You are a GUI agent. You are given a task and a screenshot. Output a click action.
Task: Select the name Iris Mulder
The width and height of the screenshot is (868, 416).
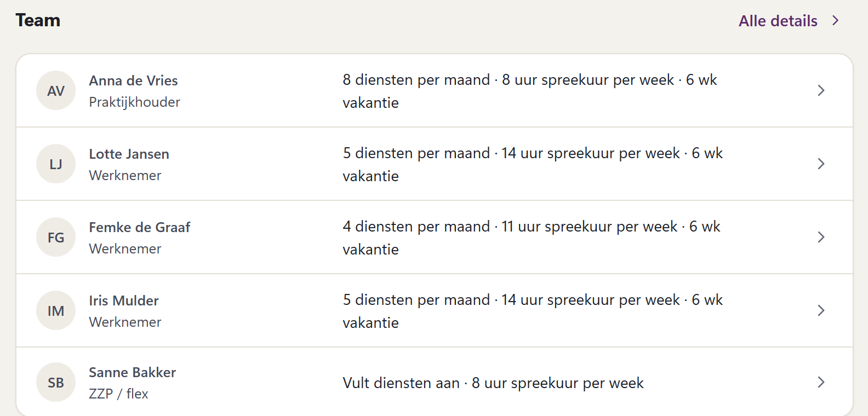(x=124, y=301)
